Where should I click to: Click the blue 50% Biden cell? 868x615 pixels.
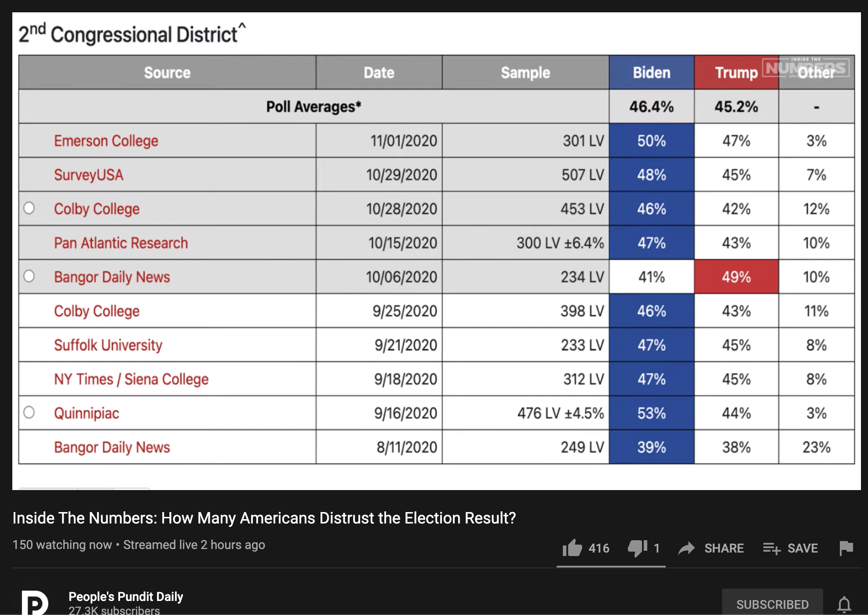pyautogui.click(x=652, y=141)
